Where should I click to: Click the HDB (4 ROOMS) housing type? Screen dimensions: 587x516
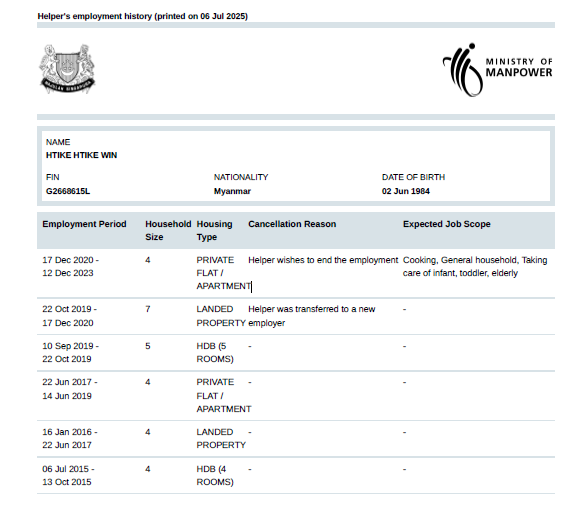(215, 475)
